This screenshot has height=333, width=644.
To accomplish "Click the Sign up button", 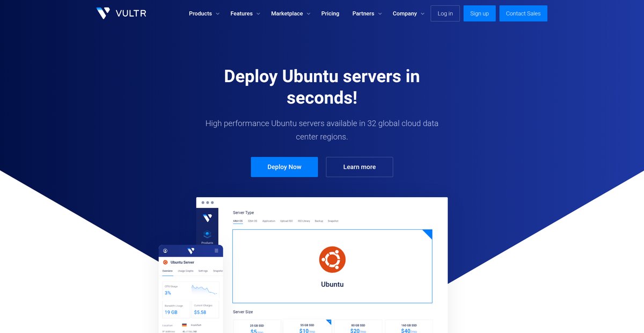I will point(479,13).
